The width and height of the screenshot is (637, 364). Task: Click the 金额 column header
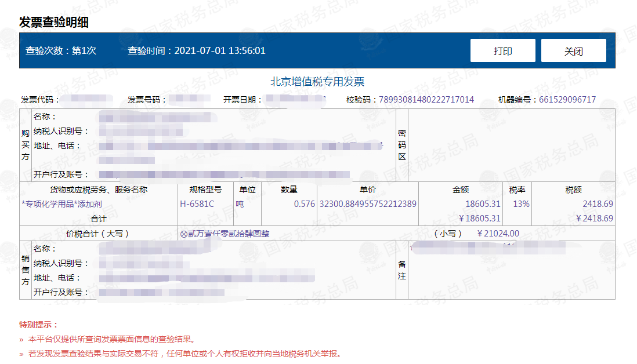pos(461,190)
